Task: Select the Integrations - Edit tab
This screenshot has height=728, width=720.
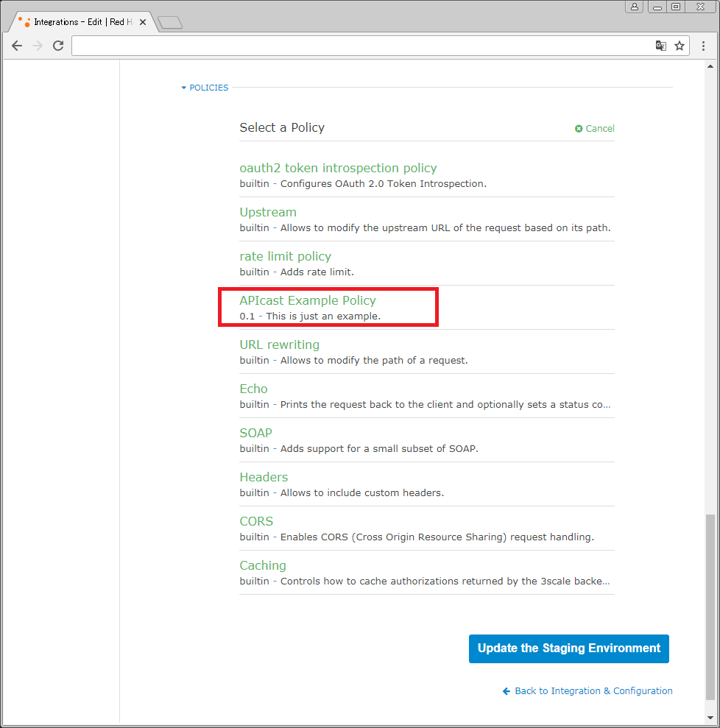Action: [82, 22]
